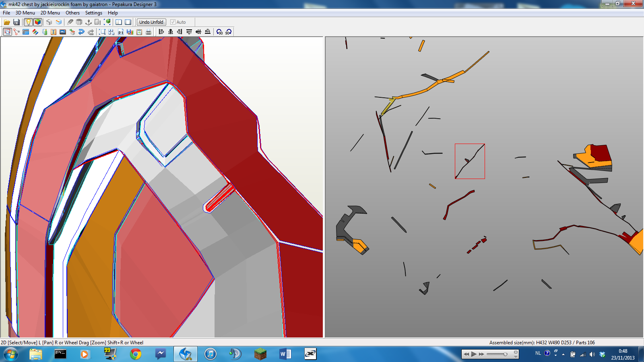
Task: Click the folded gray box icon
Action: click(79, 22)
